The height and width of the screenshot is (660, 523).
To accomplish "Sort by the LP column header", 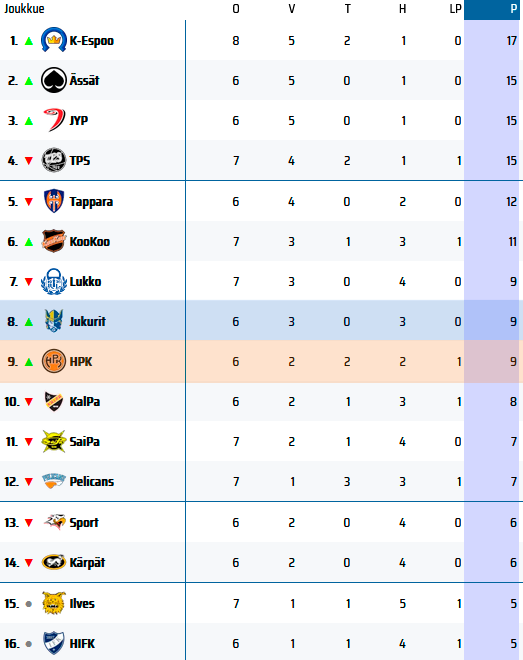I will pyautogui.click(x=455, y=9).
